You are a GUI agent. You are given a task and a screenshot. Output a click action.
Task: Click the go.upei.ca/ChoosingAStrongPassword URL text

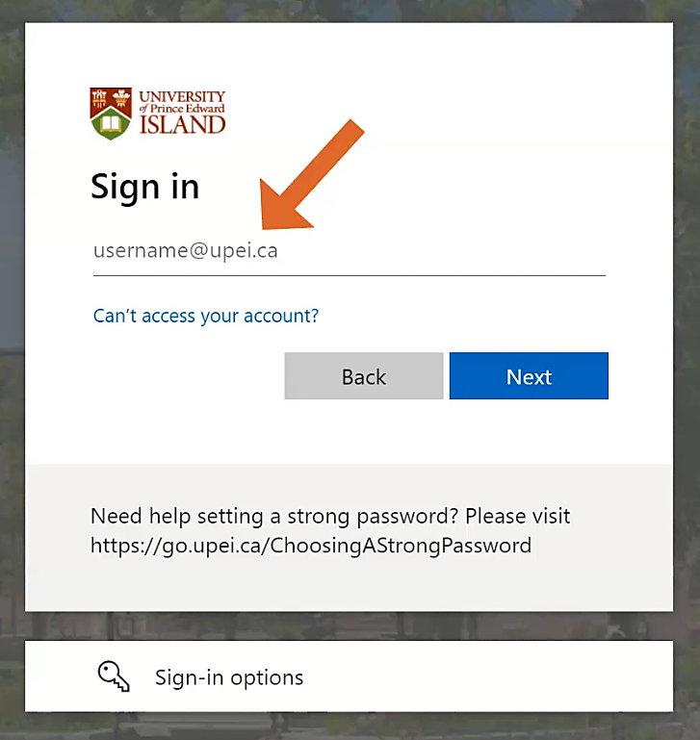311,546
